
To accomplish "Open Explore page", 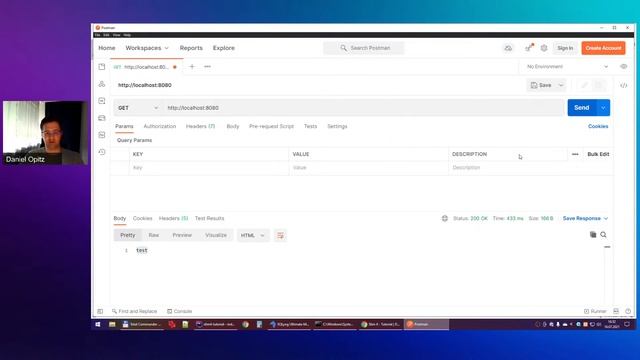I will [x=224, y=48].
